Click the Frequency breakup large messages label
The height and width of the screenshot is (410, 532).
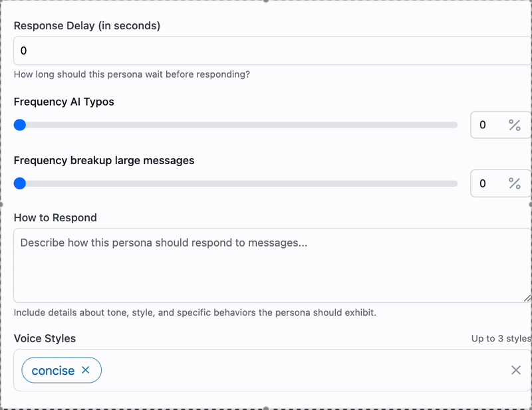pyautogui.click(x=104, y=160)
